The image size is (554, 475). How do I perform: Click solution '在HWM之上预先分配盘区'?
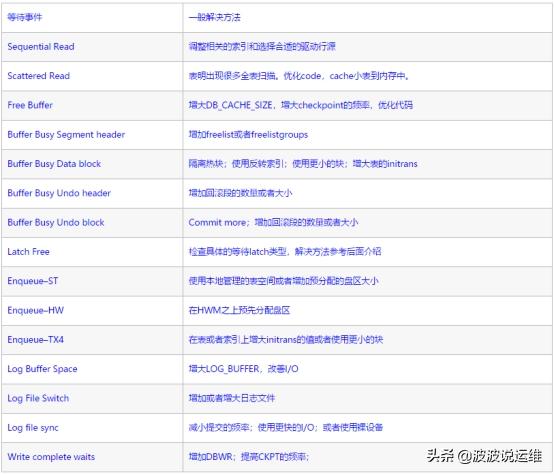point(239,310)
